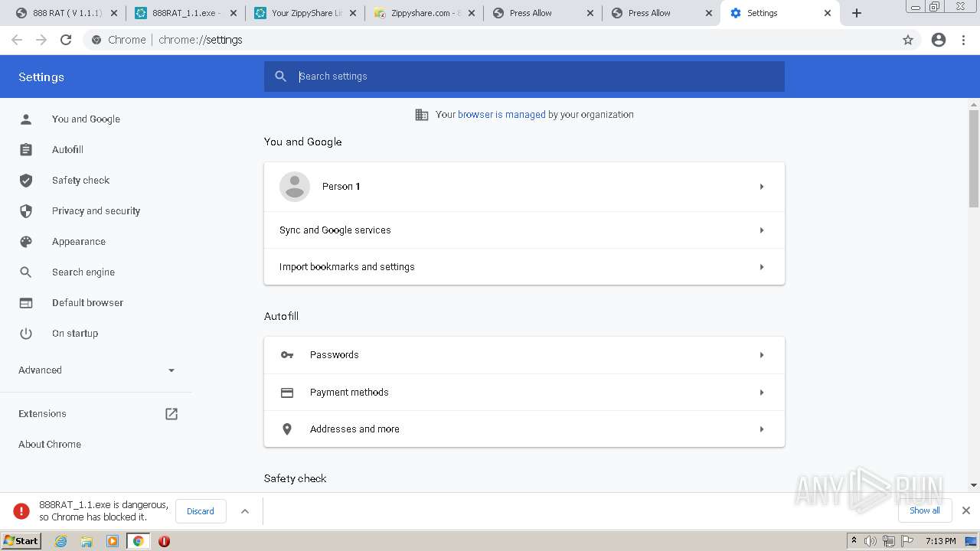Image resolution: width=980 pixels, height=551 pixels.
Task: Open About Chrome in sidebar
Action: coord(50,444)
